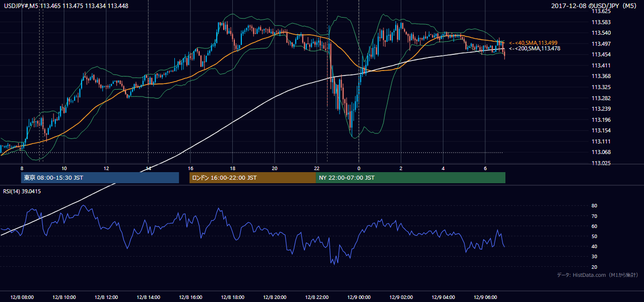
Task: Click the 12/9 04:00 date axis label
Action: pos(443,297)
